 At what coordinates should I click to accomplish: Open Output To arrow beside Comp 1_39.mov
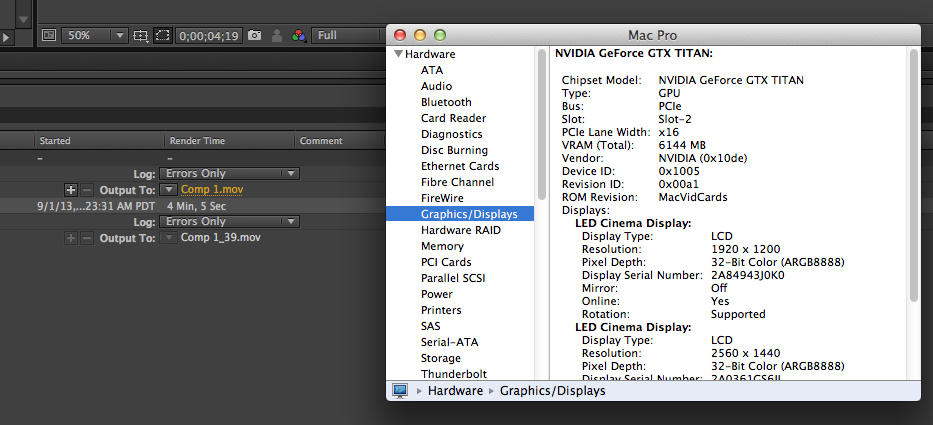click(170, 238)
